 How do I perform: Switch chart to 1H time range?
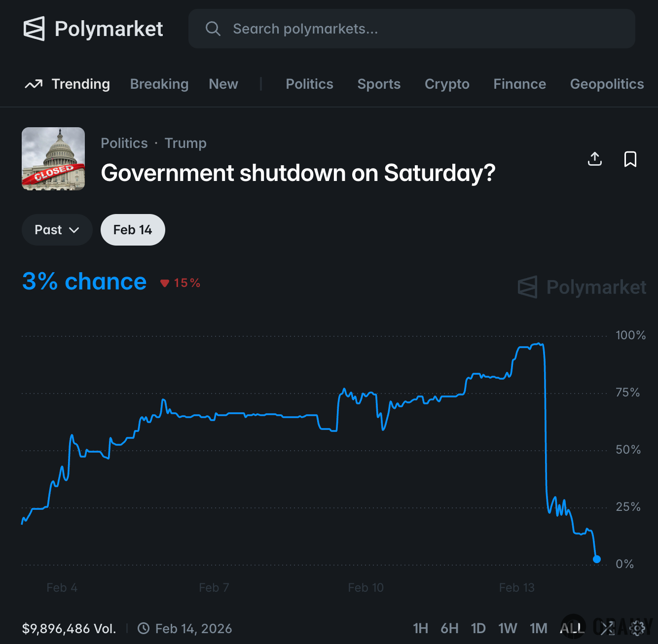tap(421, 628)
